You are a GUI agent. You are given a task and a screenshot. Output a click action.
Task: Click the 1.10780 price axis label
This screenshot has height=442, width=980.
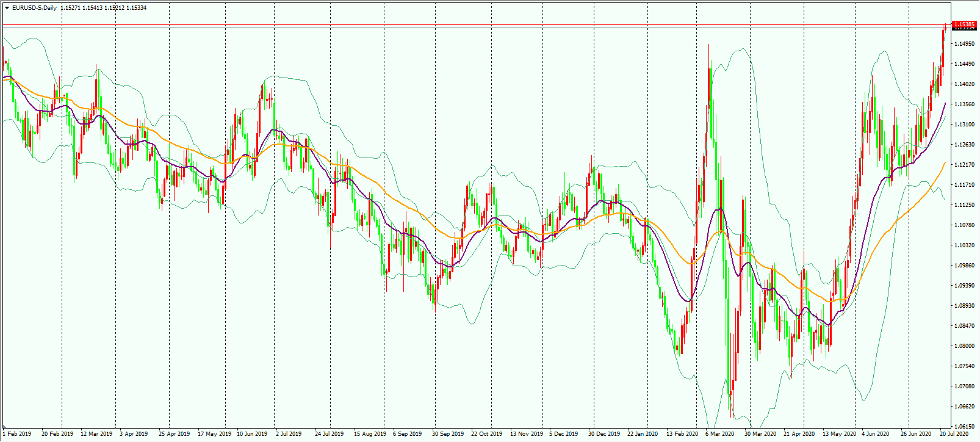[x=964, y=225]
